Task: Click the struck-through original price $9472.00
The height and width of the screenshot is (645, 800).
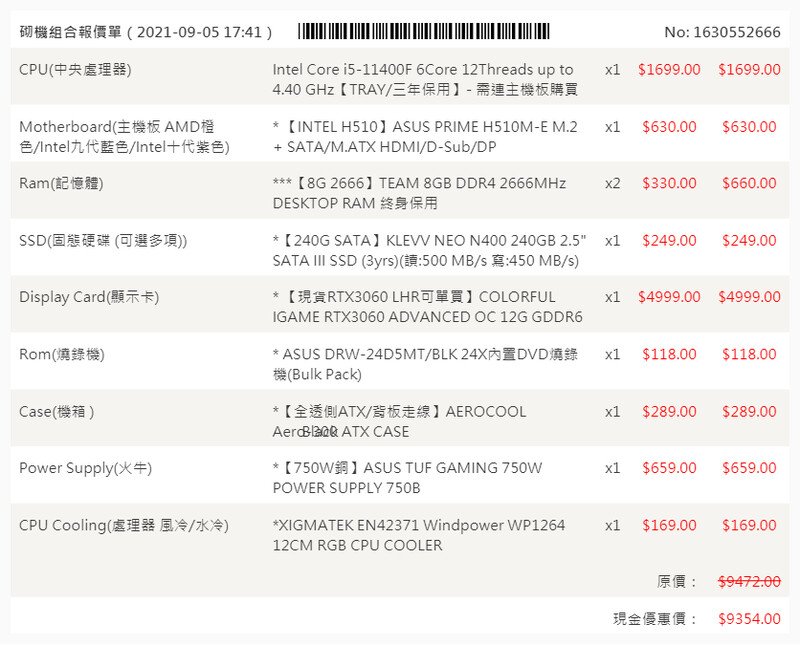Action: 749,582
